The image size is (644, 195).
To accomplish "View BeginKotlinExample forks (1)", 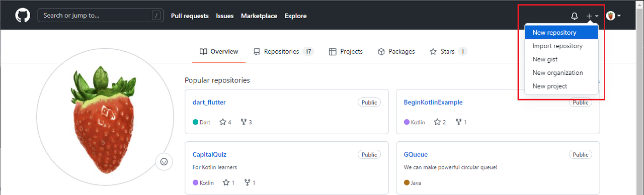I will pos(461,122).
